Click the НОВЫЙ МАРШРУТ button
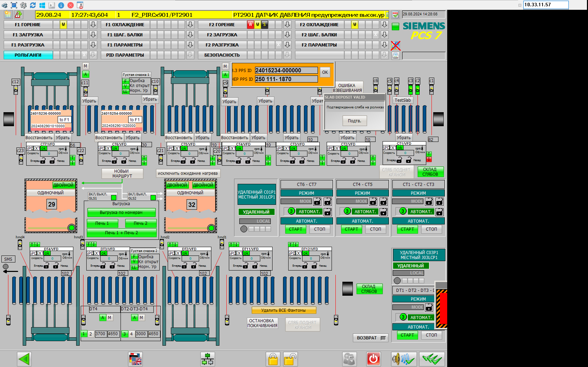 [x=122, y=174]
